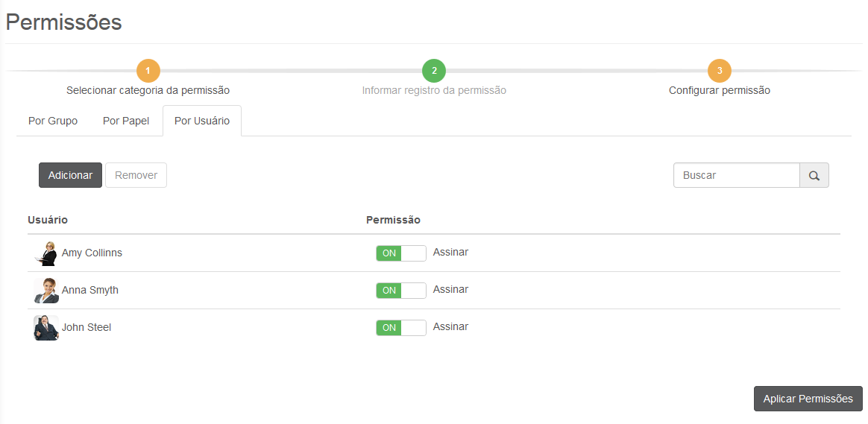Viewport: 868px width, 424px height.
Task: Click the Amy Collinns user name
Action: [92, 253]
